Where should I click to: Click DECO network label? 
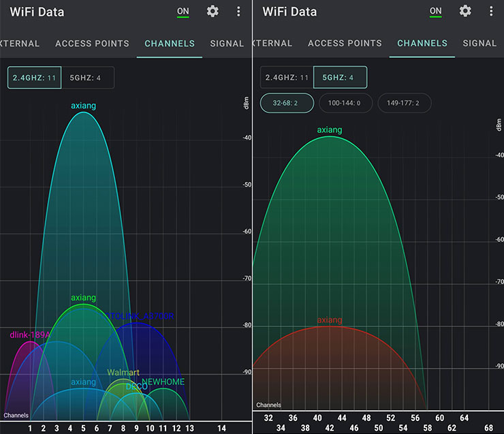[x=137, y=386]
